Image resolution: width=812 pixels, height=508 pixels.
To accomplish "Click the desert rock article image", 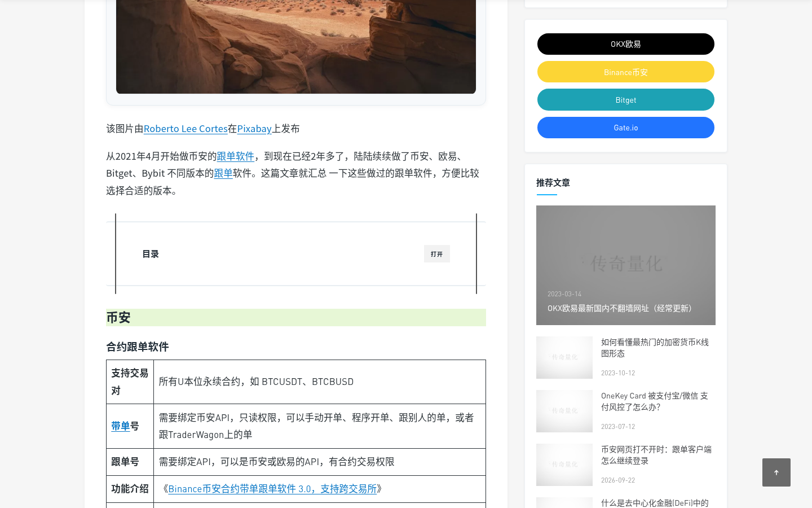I will coord(296,47).
